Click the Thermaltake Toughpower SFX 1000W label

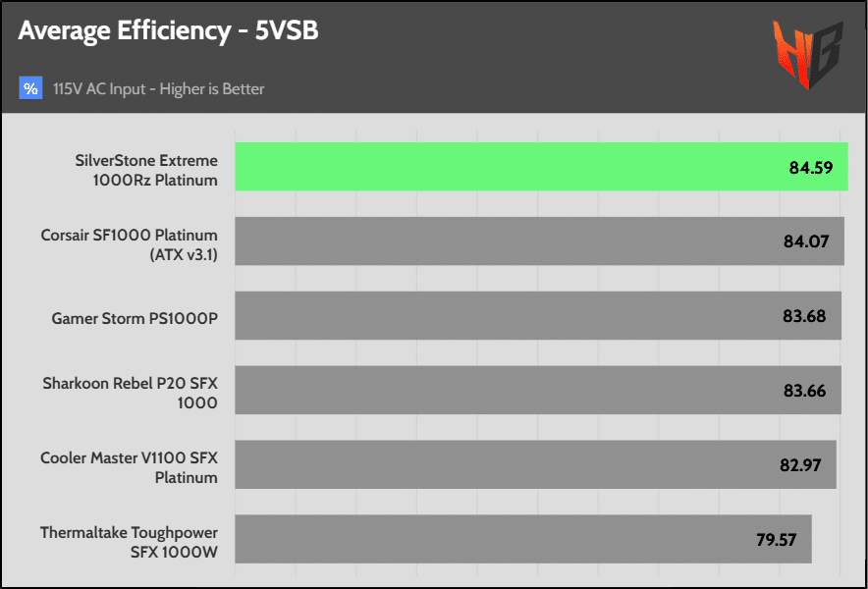pyautogui.click(x=129, y=542)
